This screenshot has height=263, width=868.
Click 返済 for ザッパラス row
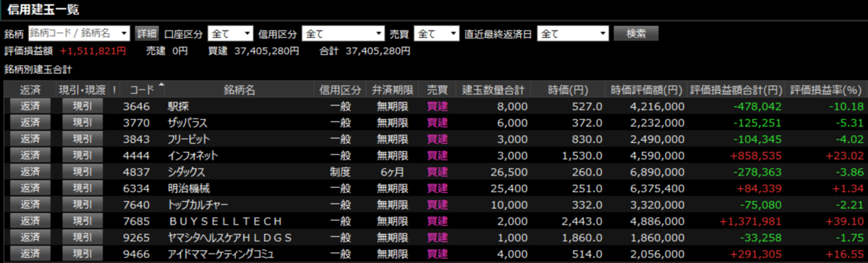tap(30, 122)
